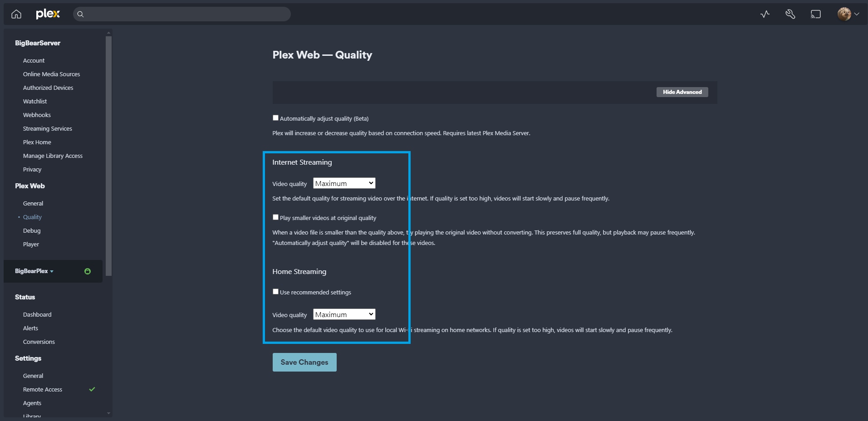
Task: Click the Hide Advanced button
Action: pyautogui.click(x=682, y=92)
